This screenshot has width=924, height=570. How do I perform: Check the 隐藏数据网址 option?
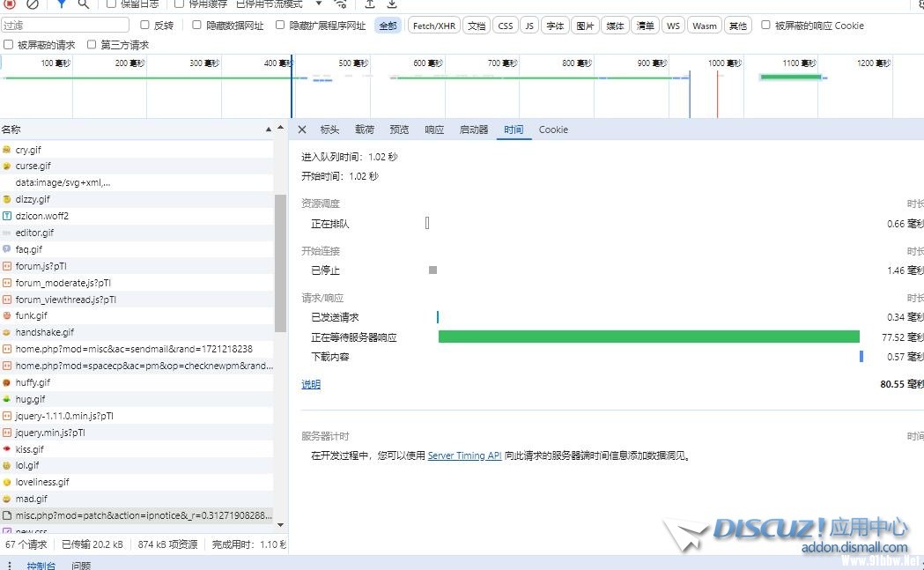196,26
